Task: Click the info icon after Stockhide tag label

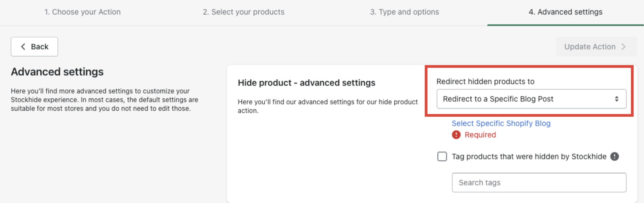Action: coord(615,156)
